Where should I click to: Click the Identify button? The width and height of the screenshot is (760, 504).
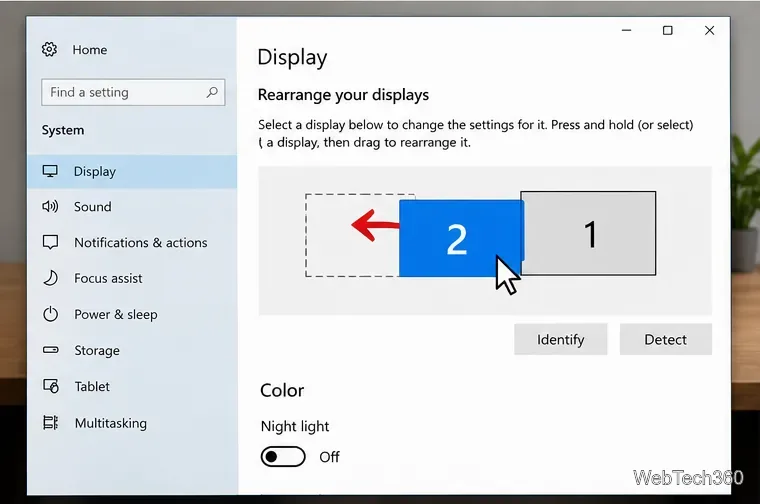(560, 339)
